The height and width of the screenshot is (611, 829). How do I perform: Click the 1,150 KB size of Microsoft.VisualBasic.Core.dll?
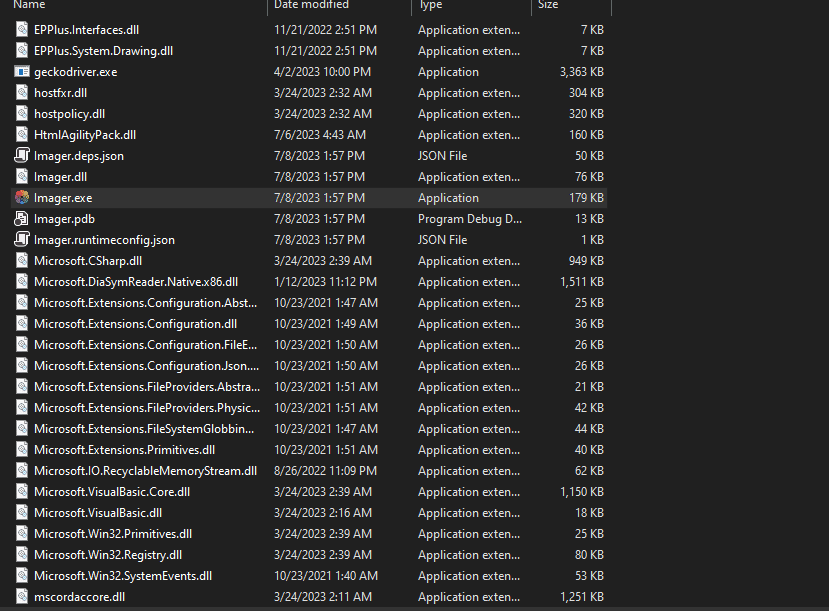582,492
